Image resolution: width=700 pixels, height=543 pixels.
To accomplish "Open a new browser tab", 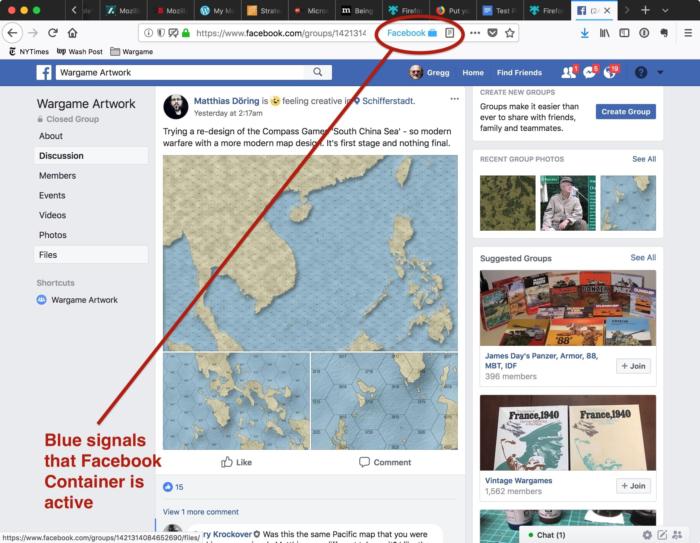I will [645, 10].
